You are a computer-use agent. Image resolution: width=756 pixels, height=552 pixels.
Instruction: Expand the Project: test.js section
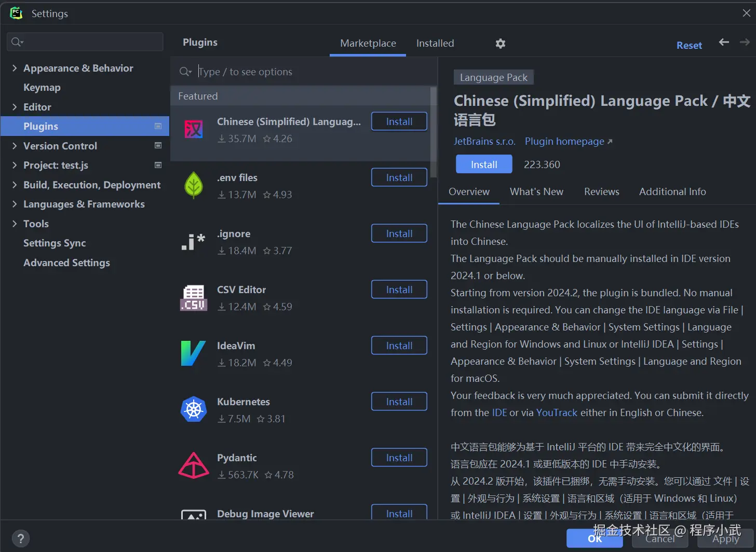pos(15,165)
